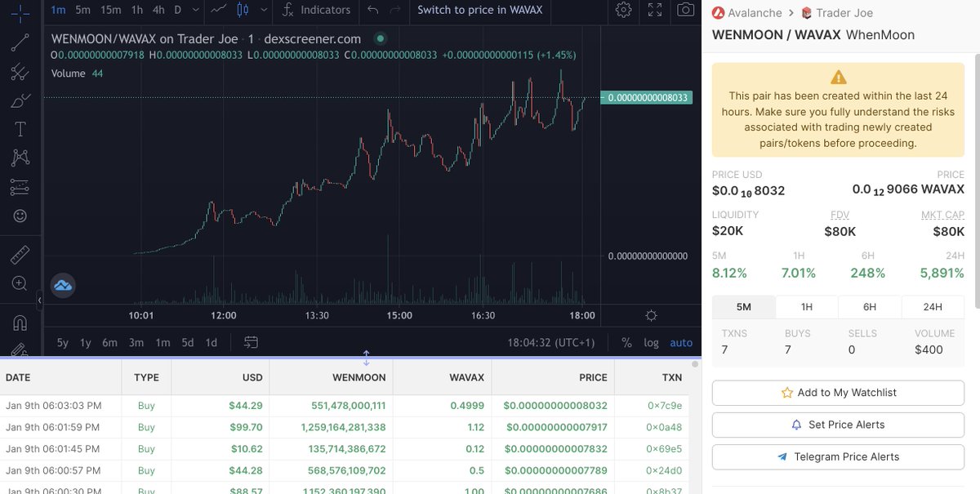
Task: Select the brush drawing tool
Action: 20,100
